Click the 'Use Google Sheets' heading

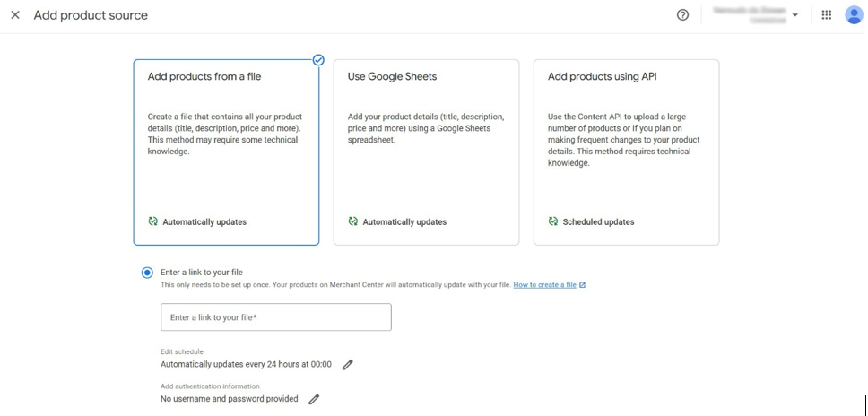tap(392, 76)
